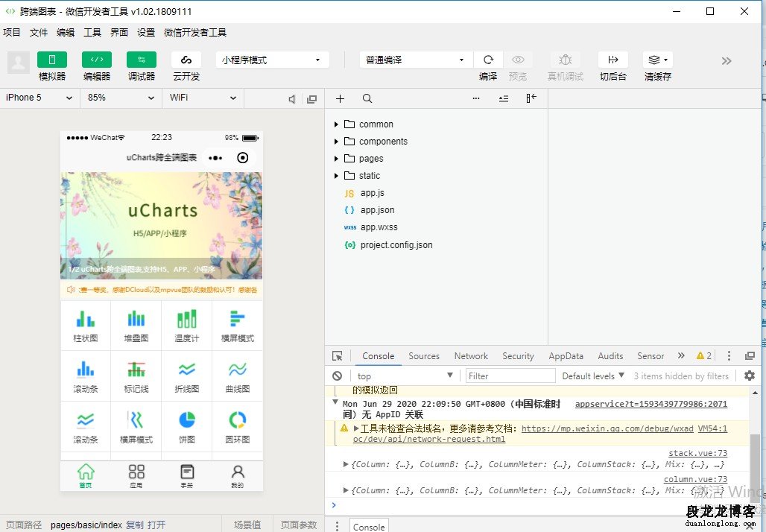Open the file tree more options ellipsis
Screen dimensions: 766x532
point(476,98)
